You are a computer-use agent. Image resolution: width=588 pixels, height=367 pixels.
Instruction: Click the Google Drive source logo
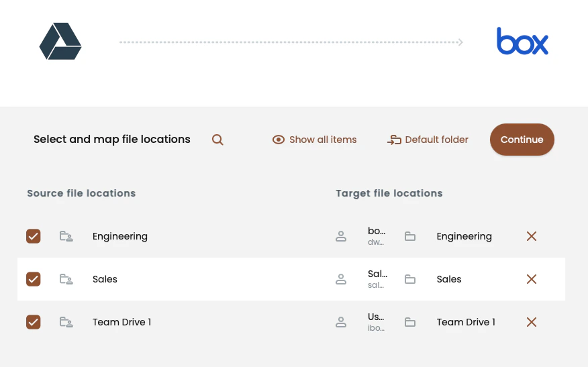(x=60, y=42)
